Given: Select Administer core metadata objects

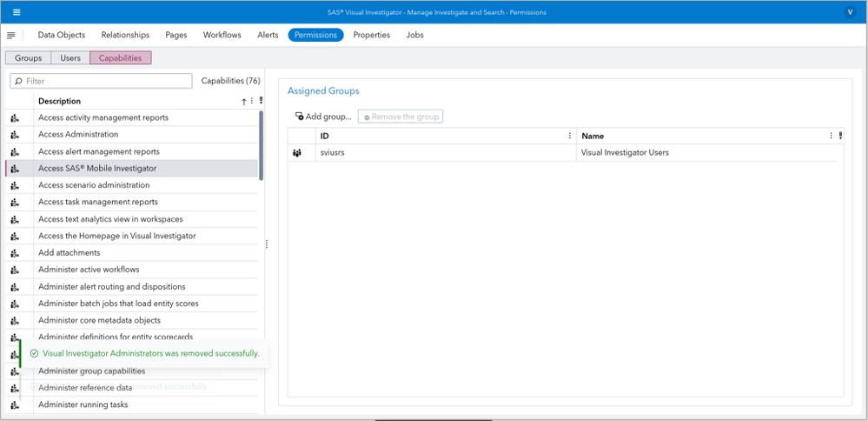Looking at the screenshot, I should 132,321.
